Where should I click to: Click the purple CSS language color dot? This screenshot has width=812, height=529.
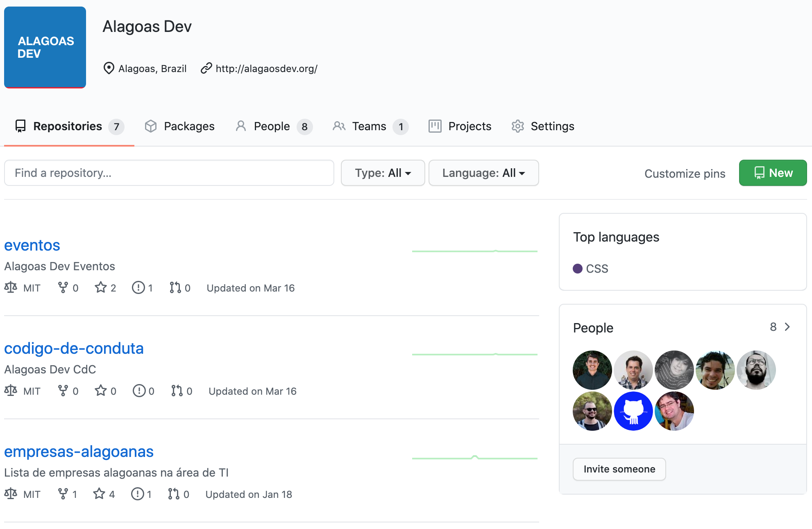pyautogui.click(x=578, y=269)
